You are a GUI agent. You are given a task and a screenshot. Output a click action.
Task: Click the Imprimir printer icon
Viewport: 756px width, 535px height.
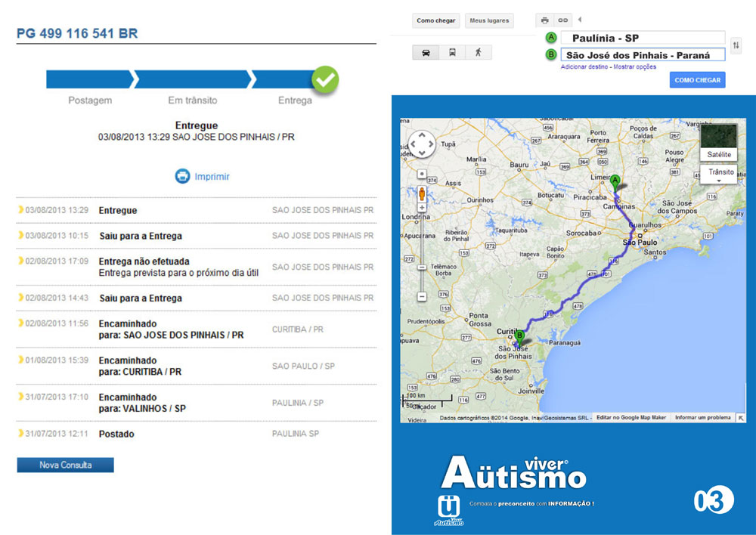pos(182,176)
